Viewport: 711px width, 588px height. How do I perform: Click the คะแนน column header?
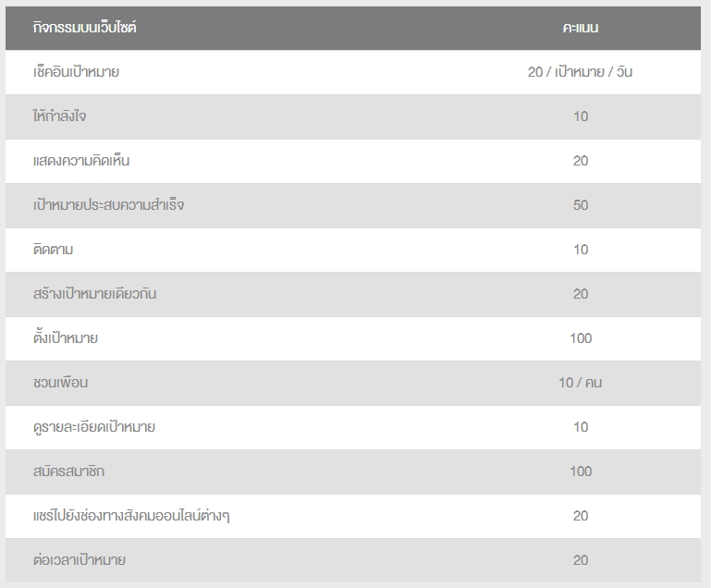[581, 28]
